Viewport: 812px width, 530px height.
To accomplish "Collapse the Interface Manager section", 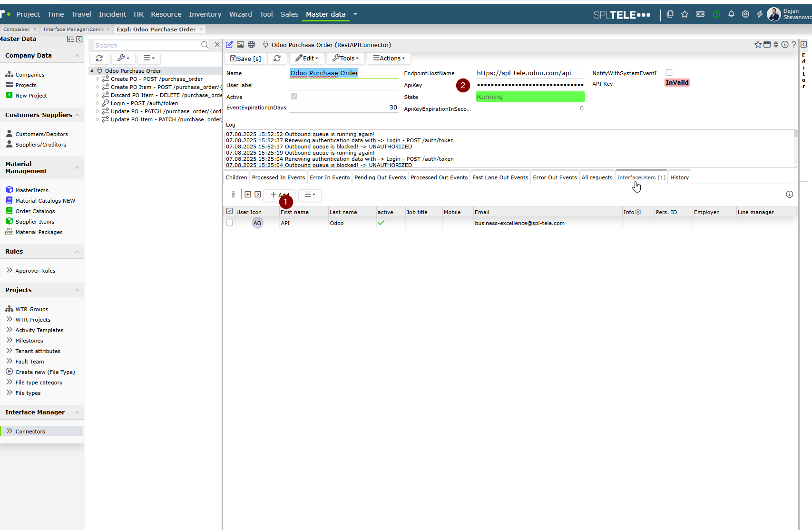I will [x=77, y=412].
